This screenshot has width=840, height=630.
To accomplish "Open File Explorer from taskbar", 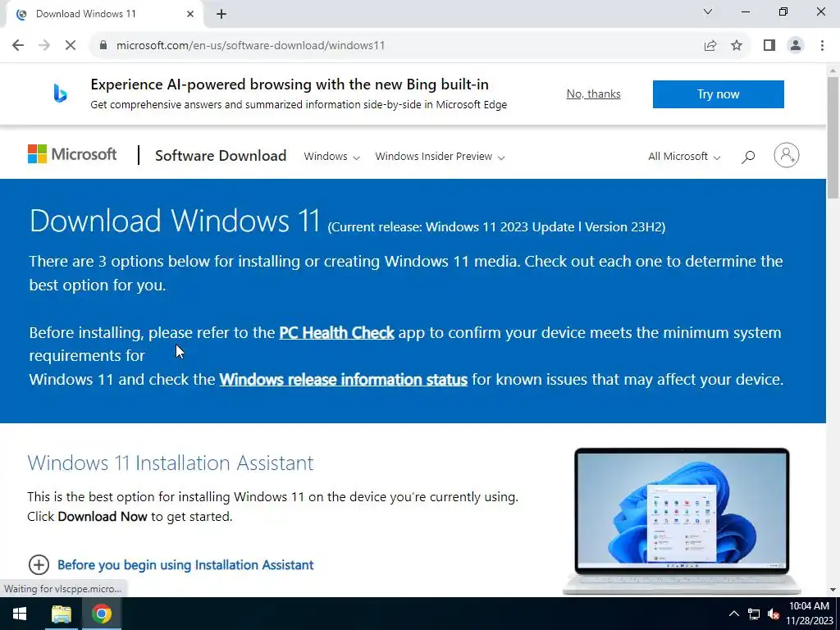I will (x=61, y=614).
